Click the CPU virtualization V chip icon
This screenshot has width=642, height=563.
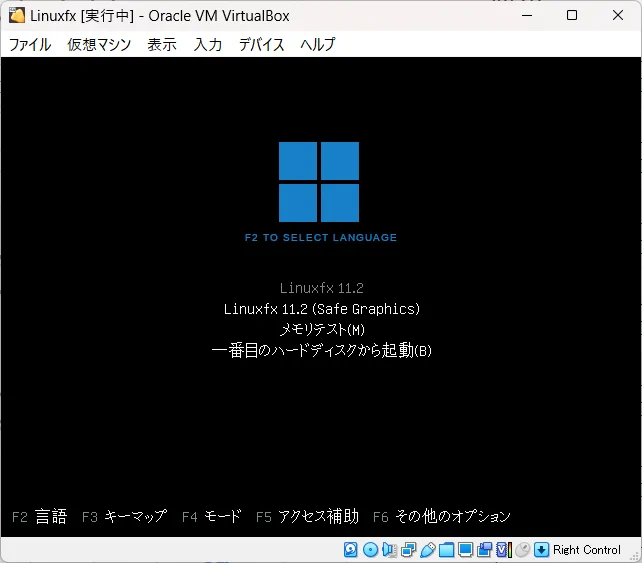(504, 549)
